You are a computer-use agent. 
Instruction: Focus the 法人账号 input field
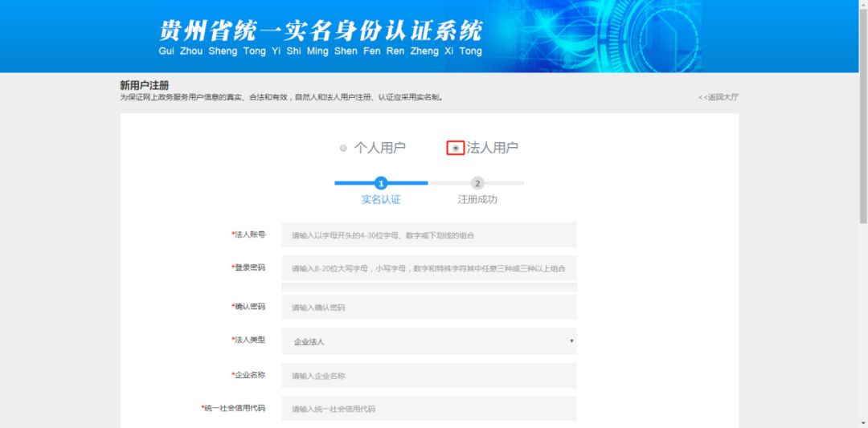tap(429, 235)
